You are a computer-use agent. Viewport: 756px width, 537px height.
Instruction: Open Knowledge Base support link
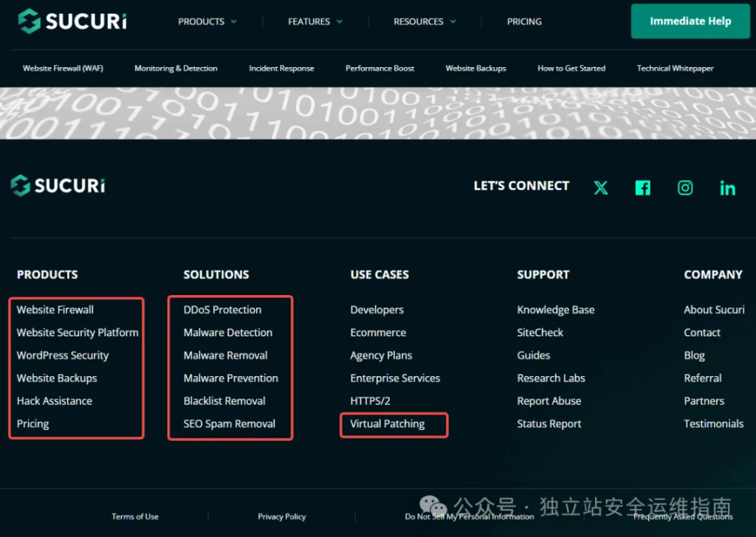pos(556,310)
